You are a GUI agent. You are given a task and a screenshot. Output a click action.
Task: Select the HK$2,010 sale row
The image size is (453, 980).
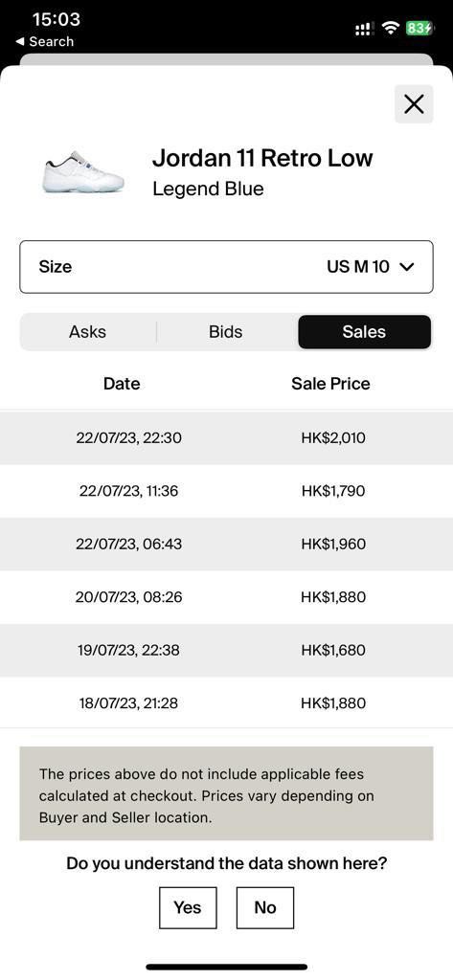[226, 437]
